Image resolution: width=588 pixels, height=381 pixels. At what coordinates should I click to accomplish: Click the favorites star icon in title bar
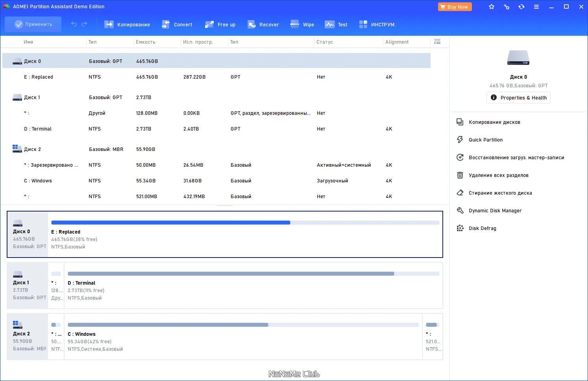coord(491,7)
